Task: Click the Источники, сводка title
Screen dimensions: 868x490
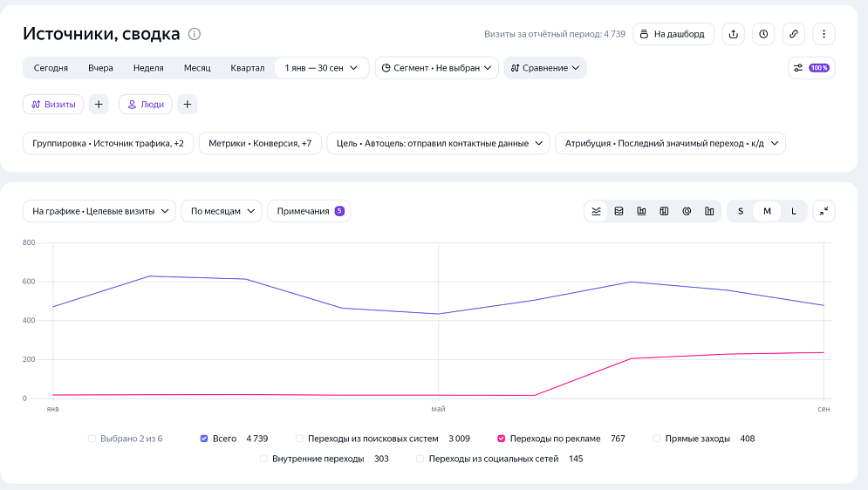Action: click(101, 34)
